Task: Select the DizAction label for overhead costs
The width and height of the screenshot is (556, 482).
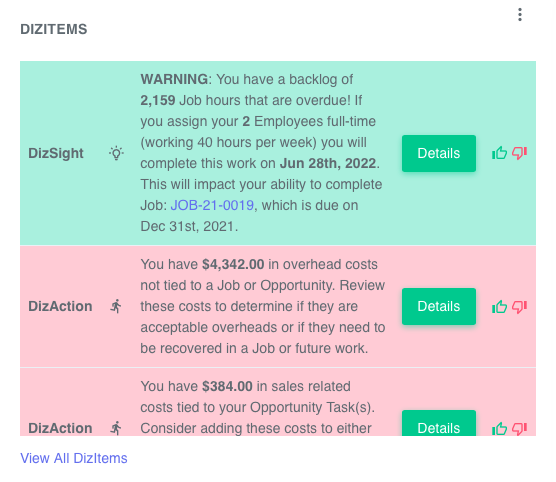Action: tap(60, 306)
